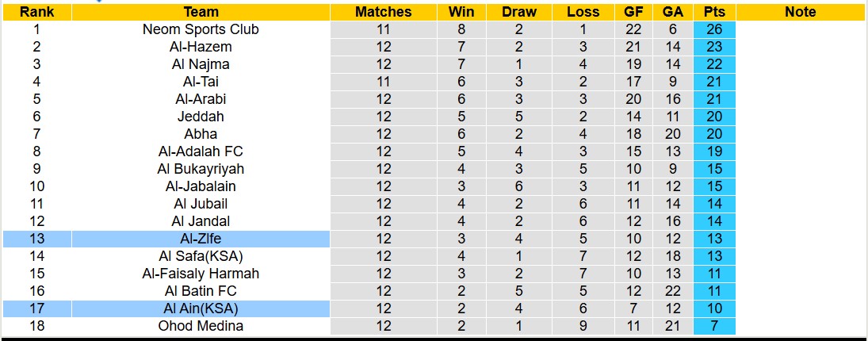The width and height of the screenshot is (868, 341).
Task: Click the Win column header
Action: tap(461, 12)
